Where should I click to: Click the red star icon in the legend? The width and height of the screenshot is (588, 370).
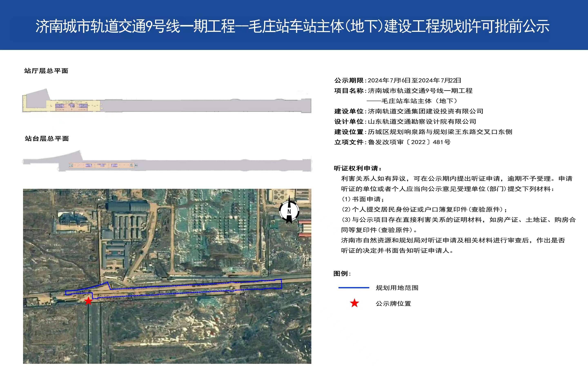354,303
